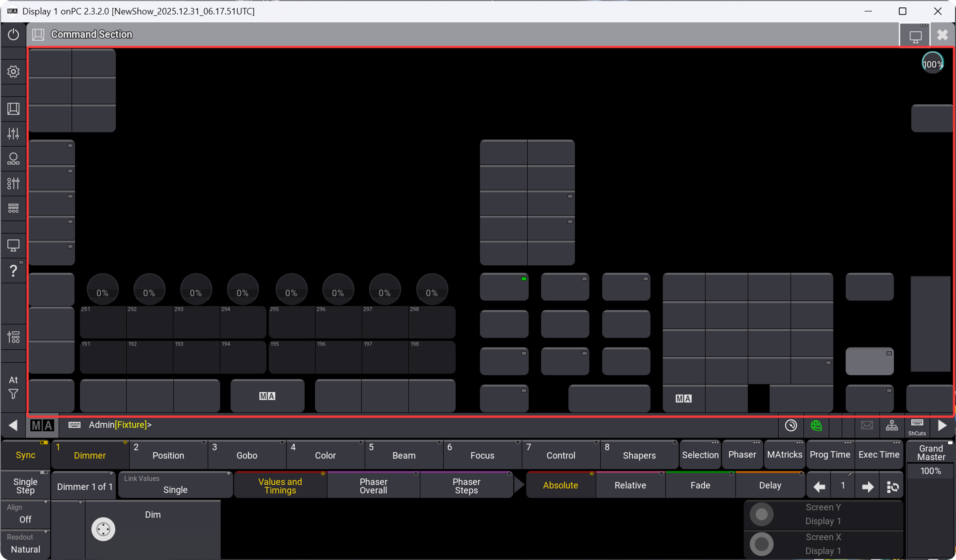Viewport: 956px width, 560px height.
Task: Click the Phaser Steps button
Action: [466, 486]
